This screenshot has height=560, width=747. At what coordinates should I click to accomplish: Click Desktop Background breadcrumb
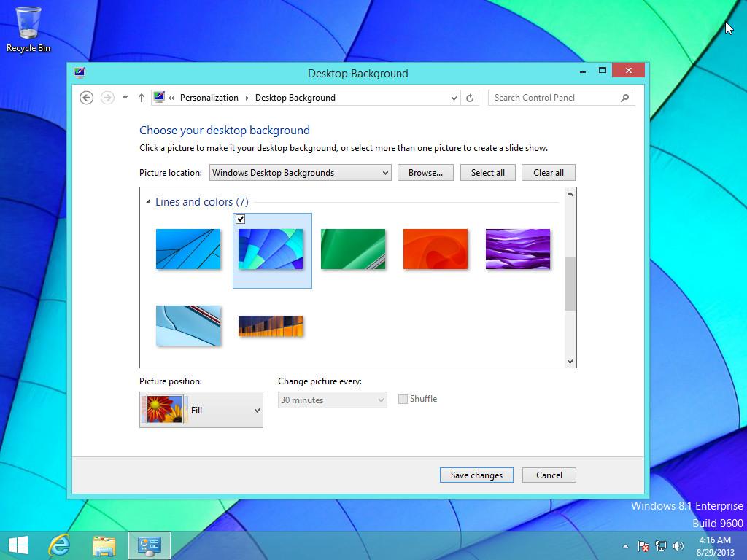click(x=295, y=98)
